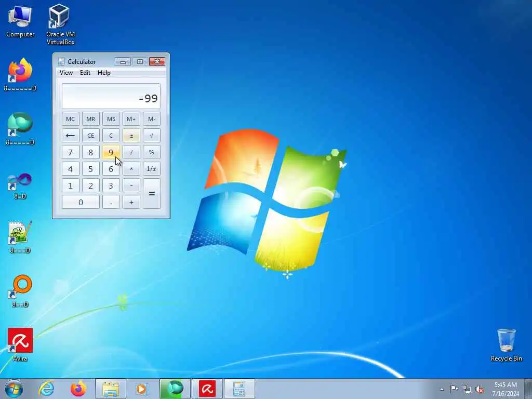Click the square root button
The width and height of the screenshot is (532, 399).
pos(151,136)
